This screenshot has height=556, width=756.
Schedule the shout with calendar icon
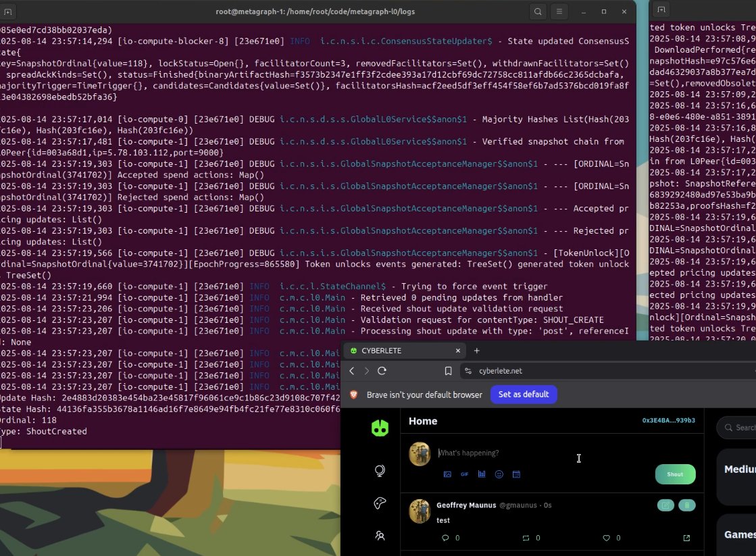[x=516, y=474]
